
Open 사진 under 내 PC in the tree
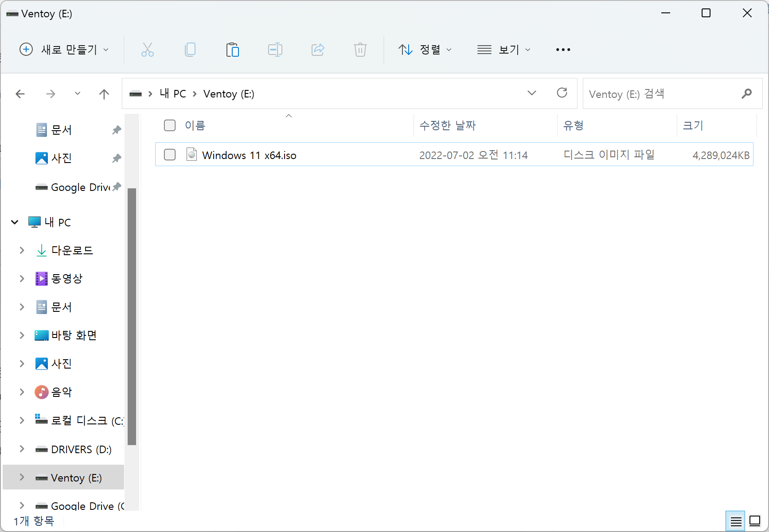point(62,364)
